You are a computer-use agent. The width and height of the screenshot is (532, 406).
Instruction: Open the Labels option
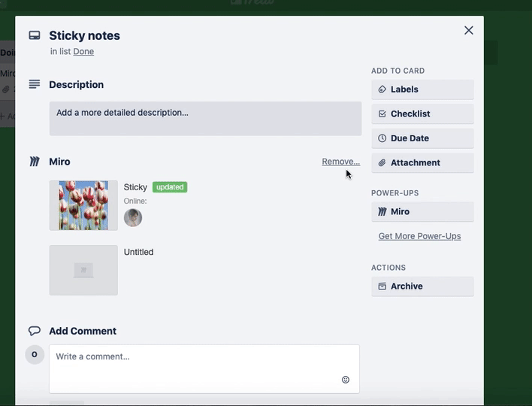422,89
